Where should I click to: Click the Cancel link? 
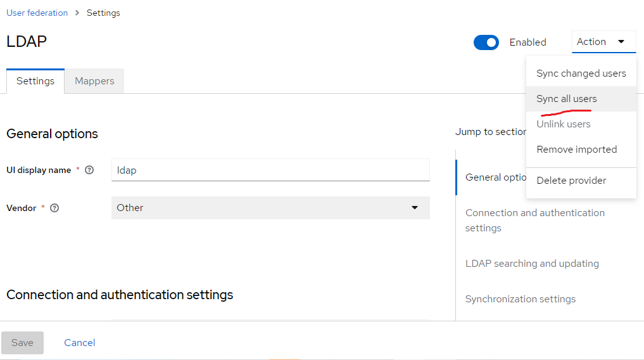(80, 343)
